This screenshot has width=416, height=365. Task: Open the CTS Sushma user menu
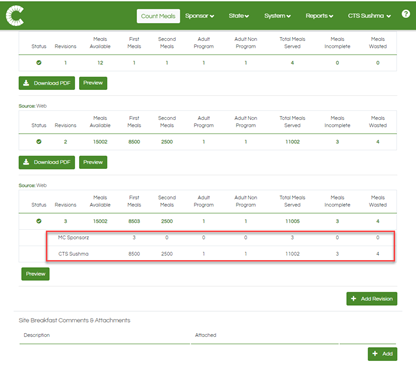[369, 16]
